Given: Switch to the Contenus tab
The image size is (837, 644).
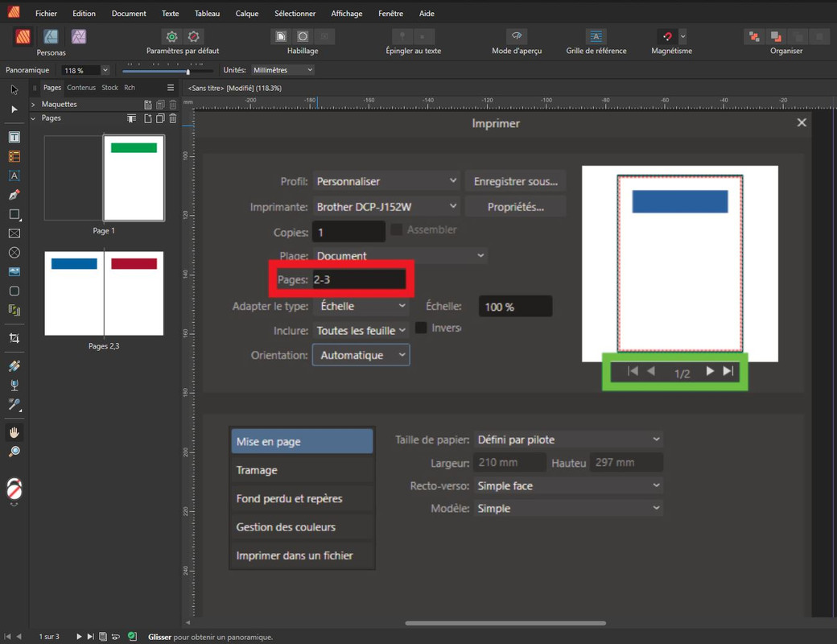Looking at the screenshot, I should click(81, 88).
